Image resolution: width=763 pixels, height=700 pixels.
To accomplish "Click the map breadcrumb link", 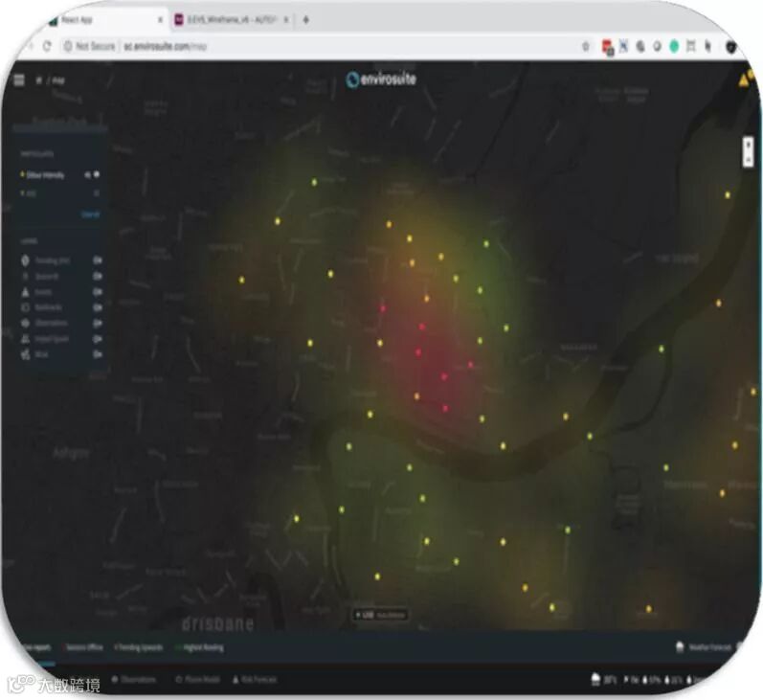I will (x=58, y=80).
